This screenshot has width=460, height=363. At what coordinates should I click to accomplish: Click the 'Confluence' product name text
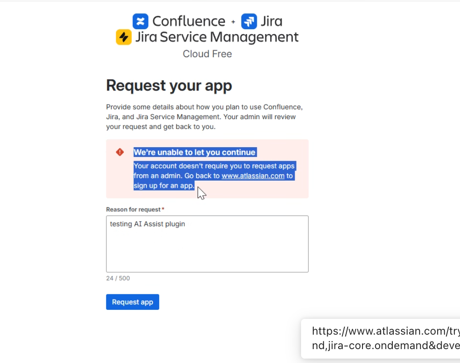coord(189,21)
